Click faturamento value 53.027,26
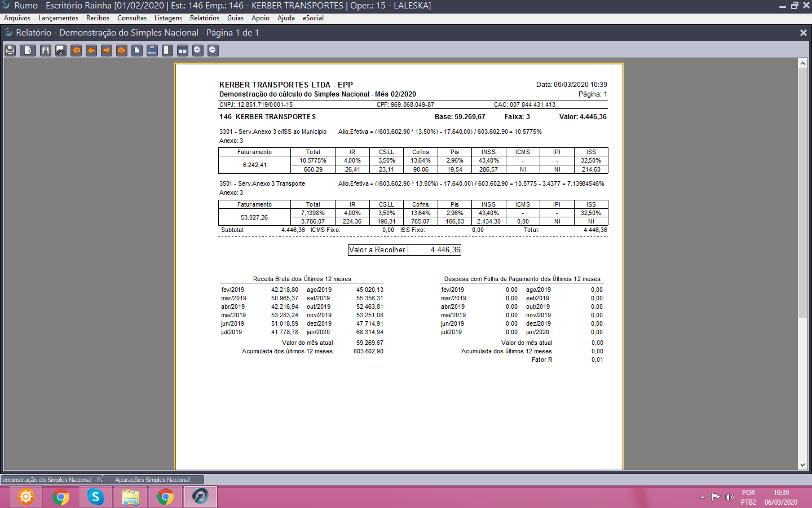The width and height of the screenshot is (812, 508). (x=254, y=217)
